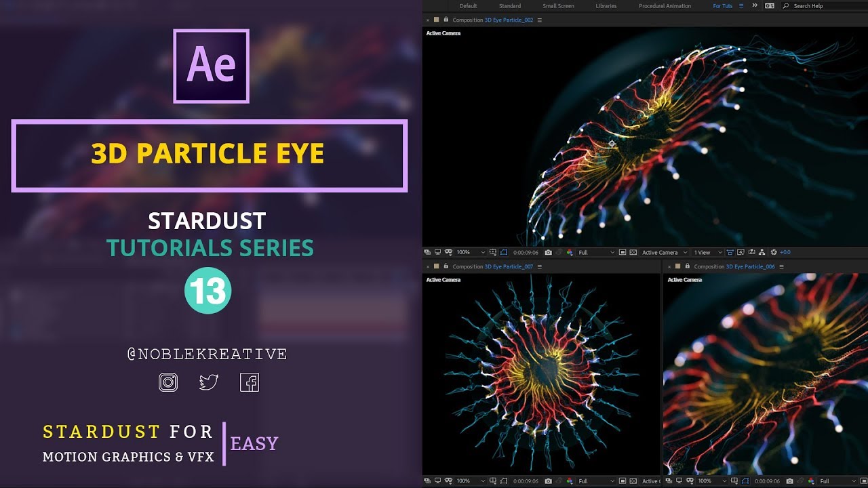The image size is (868, 488).
Task: Take snapshot with camera icon in Particle_002 viewer
Action: (x=549, y=252)
